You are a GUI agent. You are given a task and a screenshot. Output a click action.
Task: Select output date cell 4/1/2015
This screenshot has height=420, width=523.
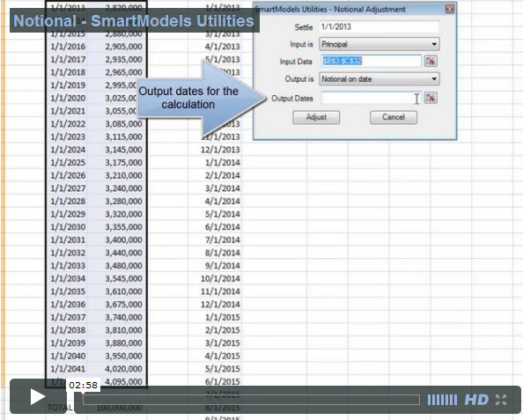tap(215, 356)
